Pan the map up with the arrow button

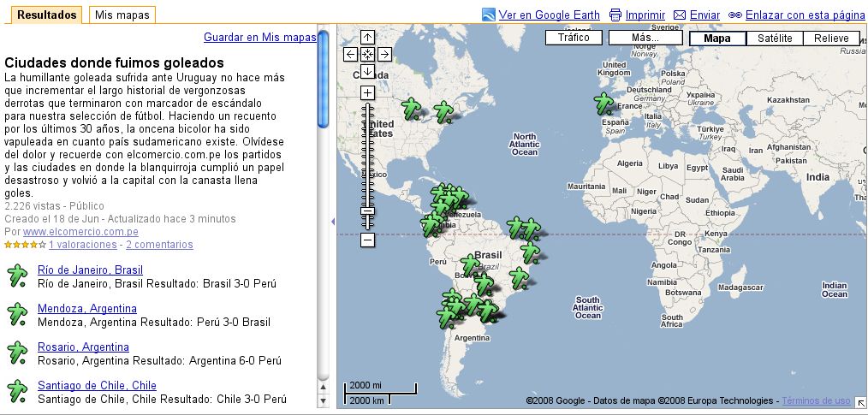(367, 37)
